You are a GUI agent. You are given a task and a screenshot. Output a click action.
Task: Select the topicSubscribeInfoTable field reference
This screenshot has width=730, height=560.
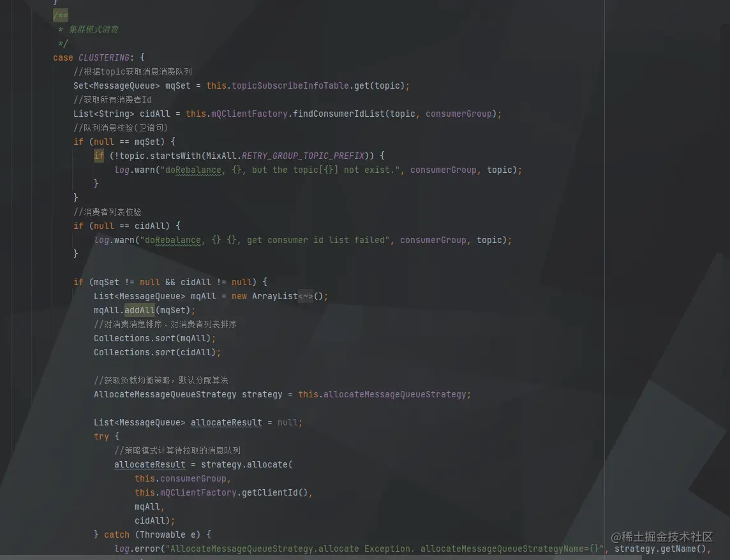[290, 85]
